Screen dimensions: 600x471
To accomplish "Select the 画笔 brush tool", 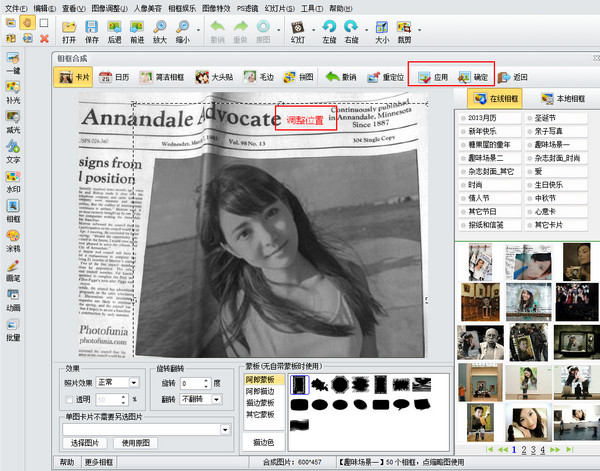I will click(13, 271).
